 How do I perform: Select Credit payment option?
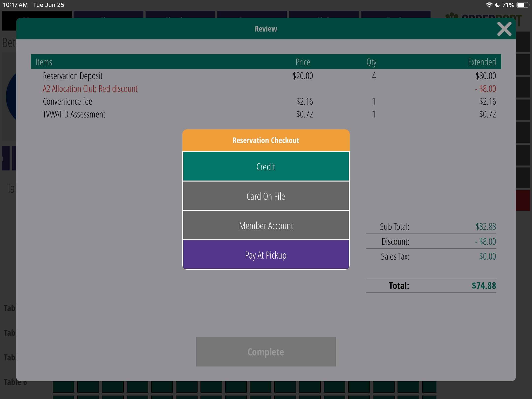pyautogui.click(x=266, y=166)
